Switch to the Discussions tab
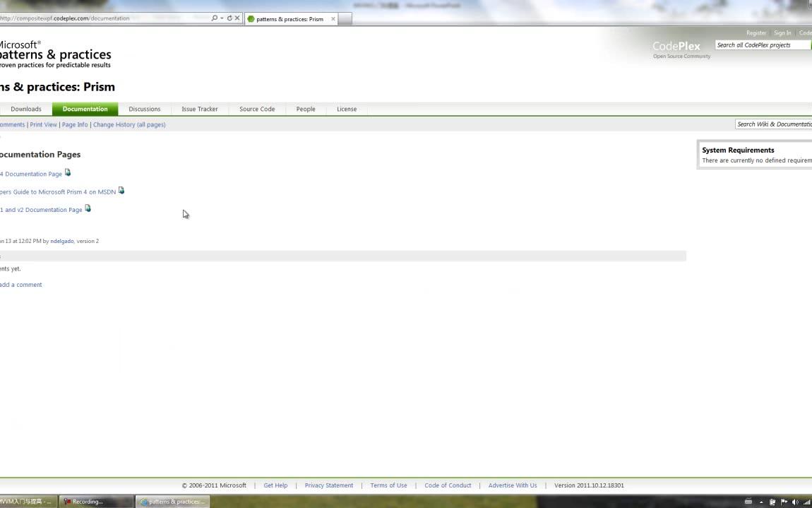The image size is (812, 508). (145, 109)
